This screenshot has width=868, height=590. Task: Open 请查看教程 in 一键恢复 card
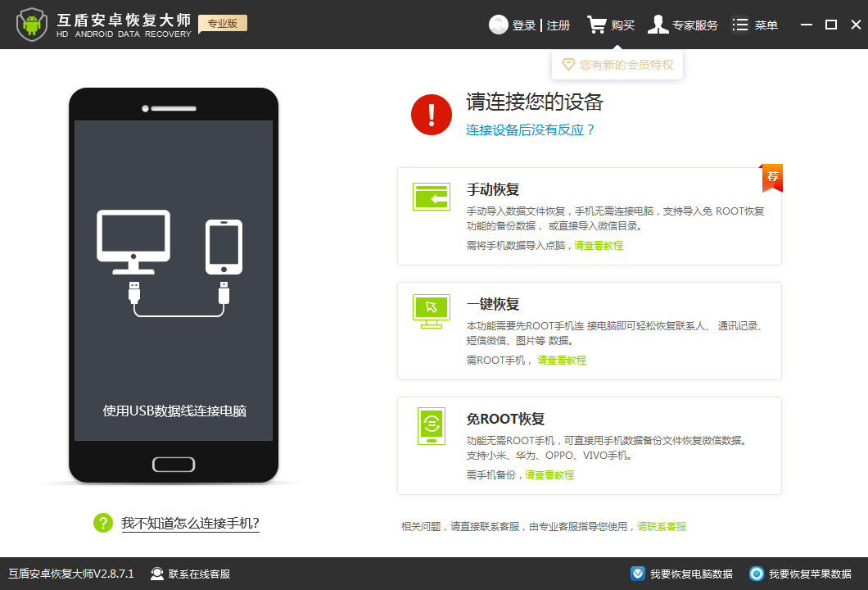click(561, 360)
